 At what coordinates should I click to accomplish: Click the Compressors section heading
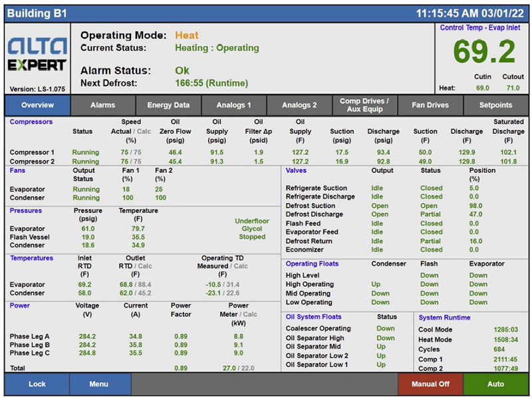[x=31, y=122]
